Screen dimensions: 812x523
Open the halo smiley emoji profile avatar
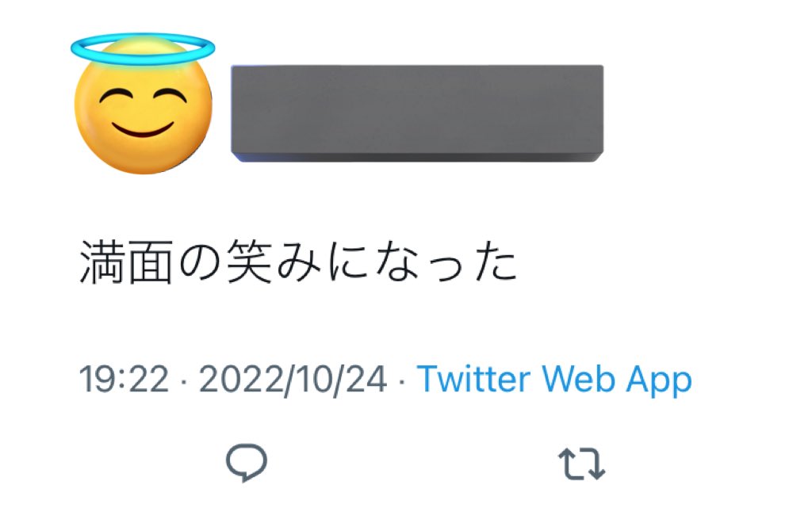pos(143,104)
